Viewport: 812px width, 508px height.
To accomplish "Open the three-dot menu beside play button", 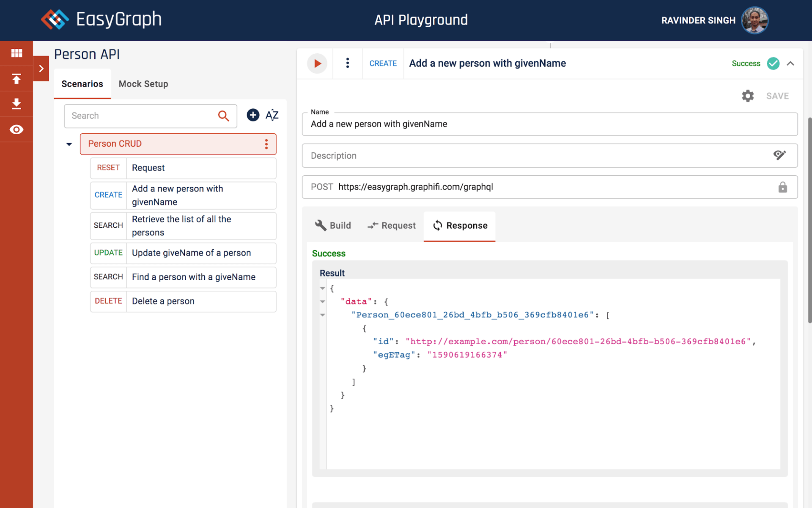I will [x=347, y=63].
